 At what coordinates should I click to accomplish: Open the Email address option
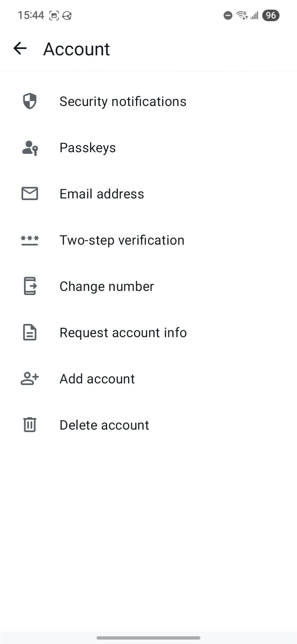[102, 194]
